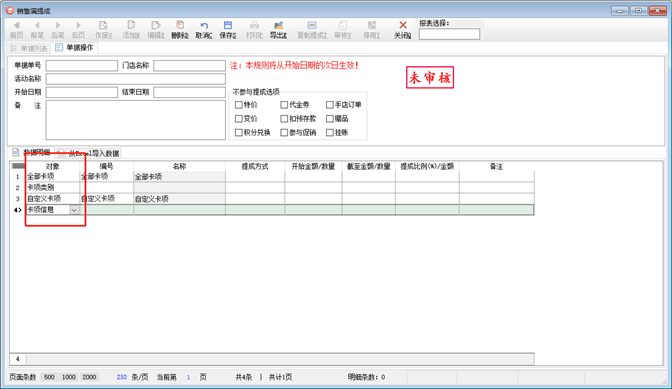Click the 活动名称 input field
This screenshot has height=389, width=672.
click(135, 79)
